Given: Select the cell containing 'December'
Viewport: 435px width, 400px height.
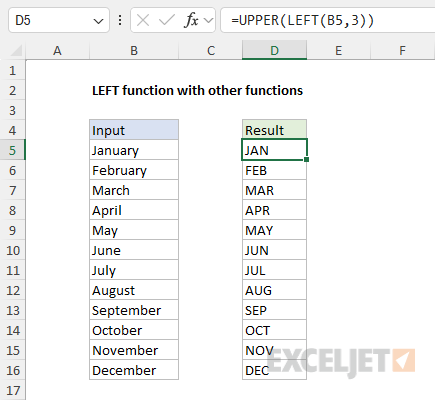Looking at the screenshot, I should (134, 370).
